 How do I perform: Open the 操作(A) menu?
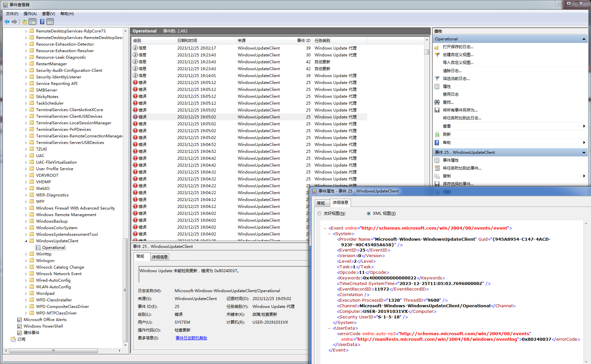pos(30,14)
